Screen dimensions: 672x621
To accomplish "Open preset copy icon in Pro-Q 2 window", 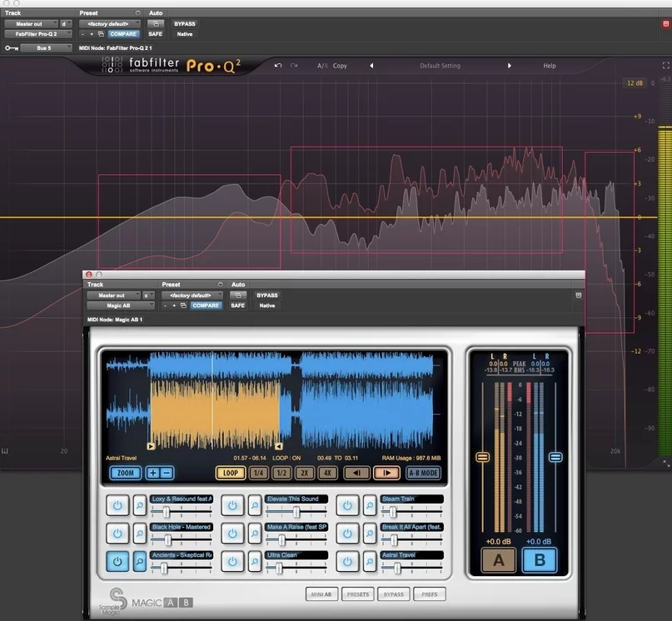I will click(x=101, y=34).
